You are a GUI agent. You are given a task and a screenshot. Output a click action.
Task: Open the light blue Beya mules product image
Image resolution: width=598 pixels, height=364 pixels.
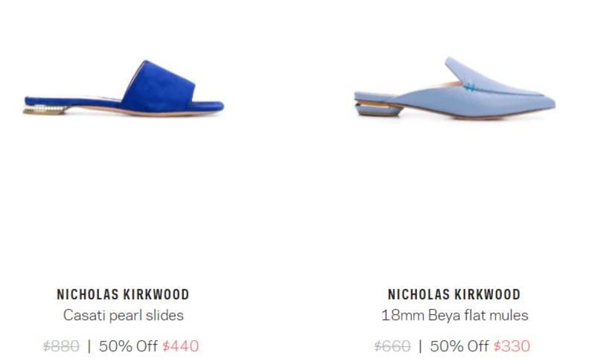[454, 89]
